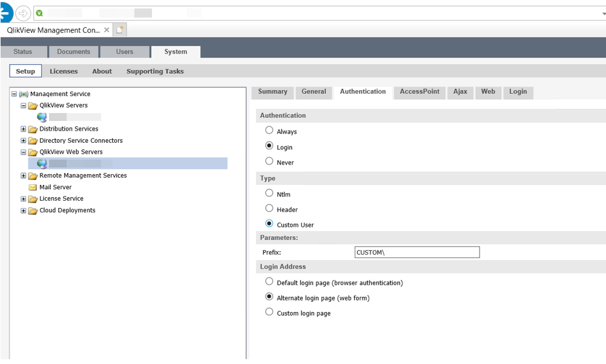The height and width of the screenshot is (364, 606).
Task: Click the site icon in the address bar
Action: point(39,12)
